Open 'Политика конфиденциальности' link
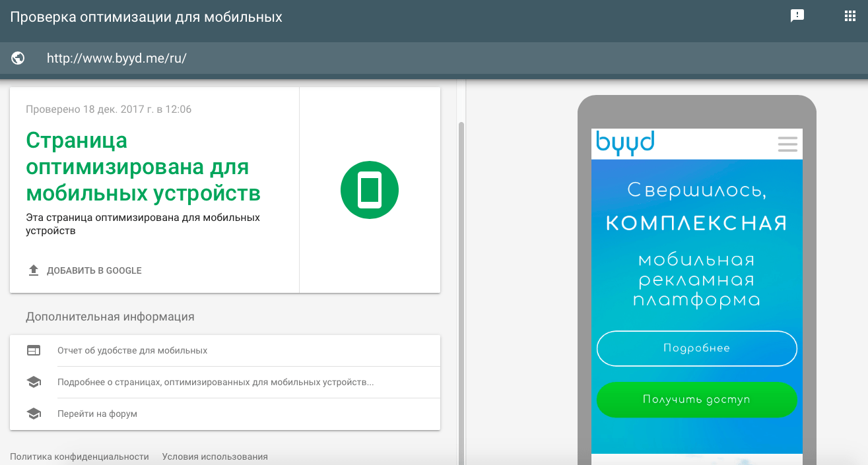Image resolution: width=868 pixels, height=465 pixels. [79, 456]
